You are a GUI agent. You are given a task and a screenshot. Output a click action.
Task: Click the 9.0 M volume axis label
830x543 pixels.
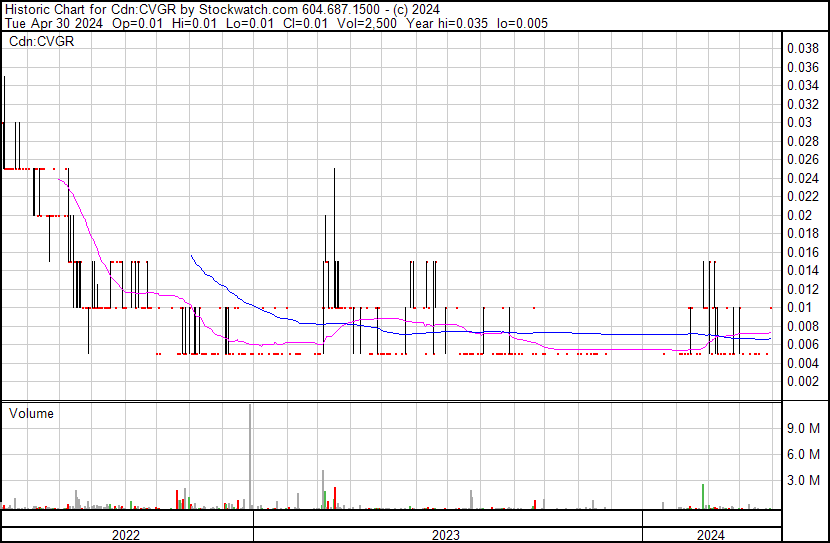click(x=804, y=428)
